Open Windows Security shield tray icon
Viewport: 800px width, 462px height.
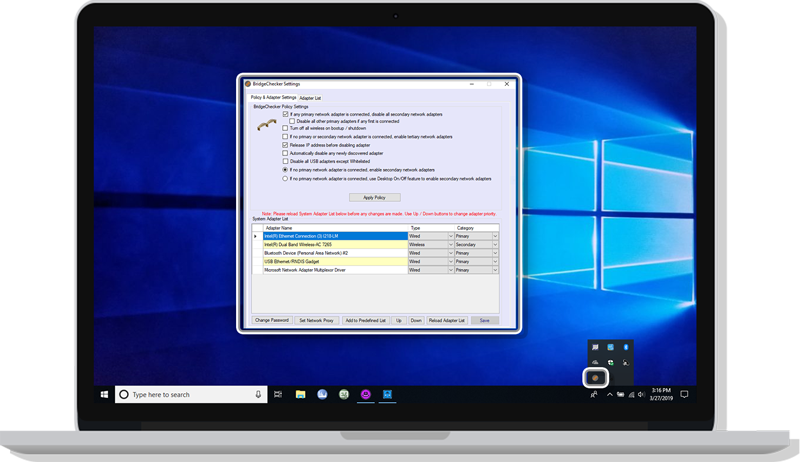click(610, 363)
